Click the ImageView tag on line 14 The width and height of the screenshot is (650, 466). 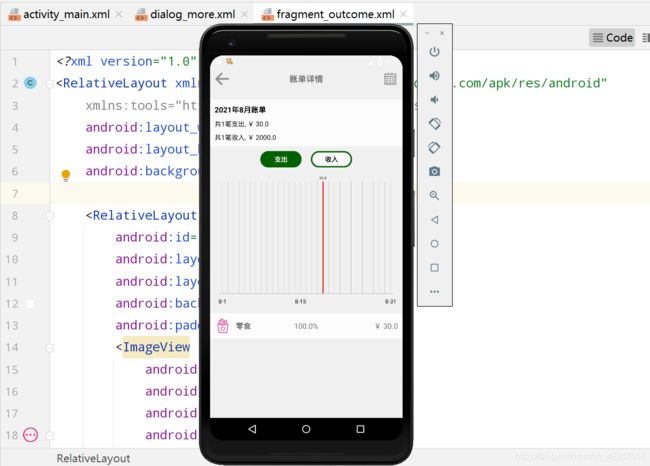click(x=156, y=347)
